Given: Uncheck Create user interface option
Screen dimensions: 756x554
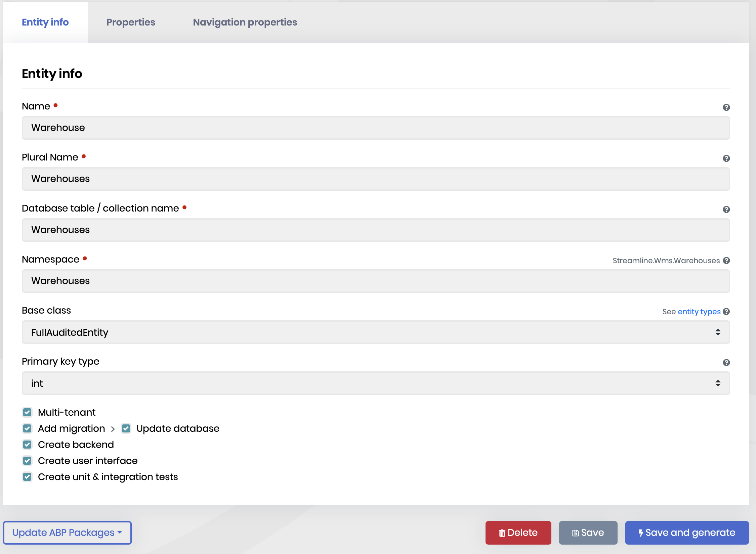Looking at the screenshot, I should [x=28, y=461].
